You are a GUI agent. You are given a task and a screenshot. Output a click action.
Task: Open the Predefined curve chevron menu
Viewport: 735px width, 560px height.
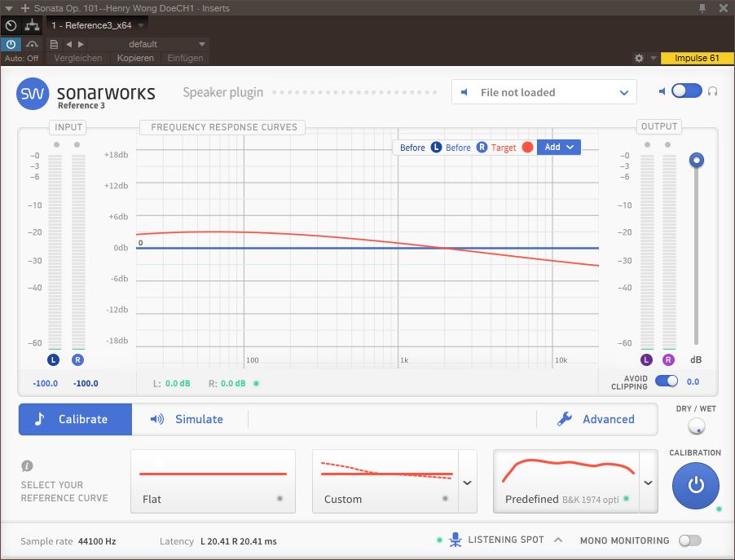tap(649, 482)
